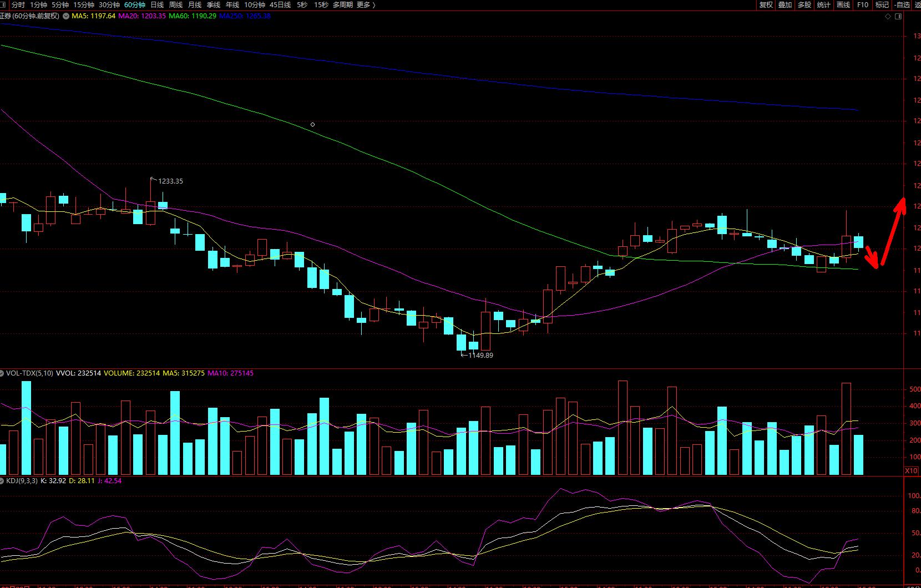Open the 复权 adjustment menu
Viewport: 921px width, 588px height.
[766, 5]
